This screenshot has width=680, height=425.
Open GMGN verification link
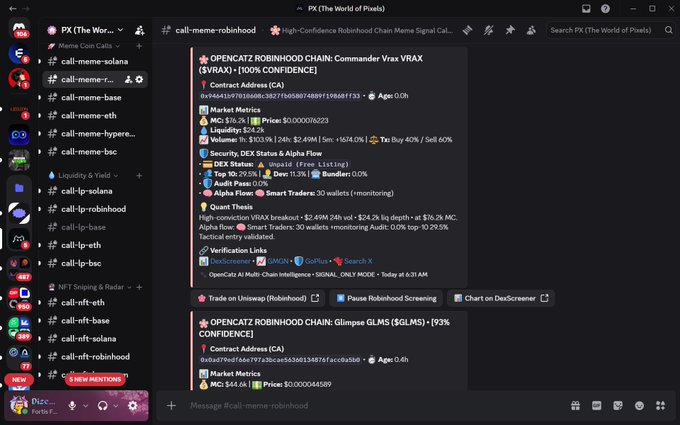[278, 261]
